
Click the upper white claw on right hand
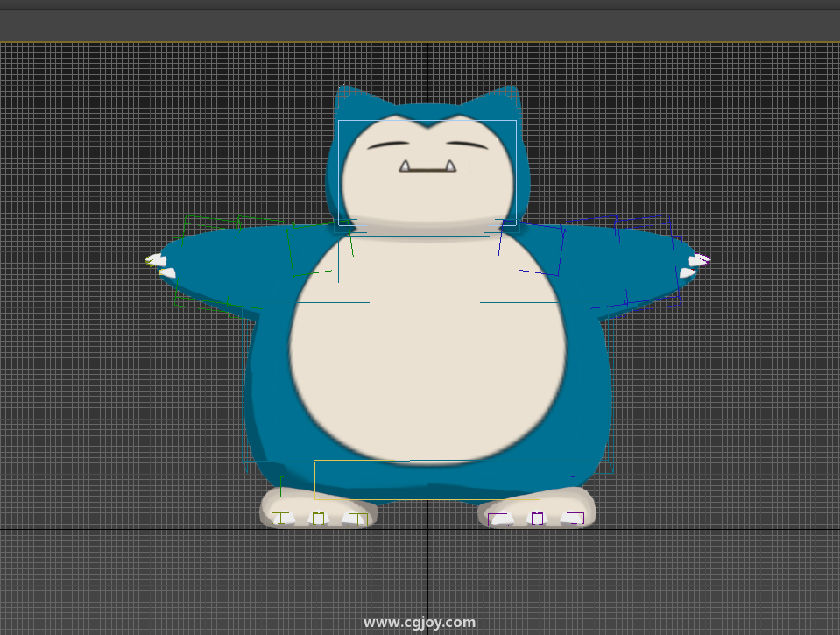click(699, 260)
